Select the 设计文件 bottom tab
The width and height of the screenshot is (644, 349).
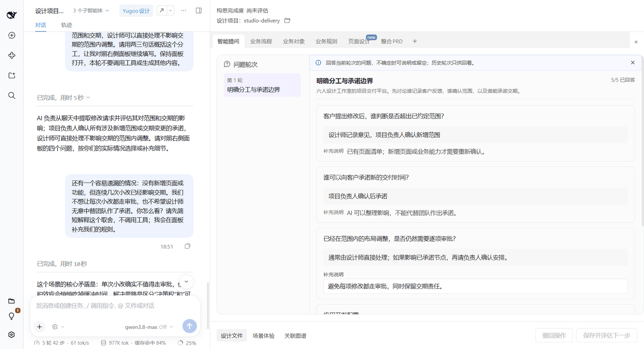point(232,336)
